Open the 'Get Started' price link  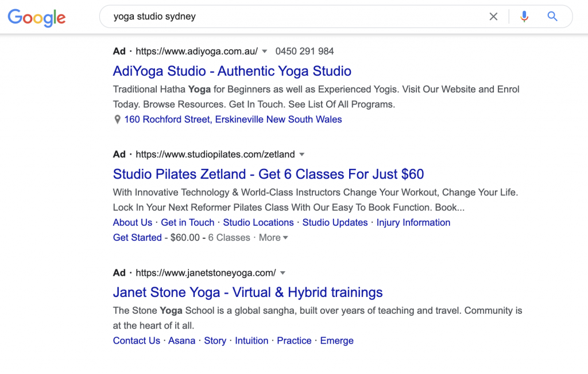(x=137, y=237)
